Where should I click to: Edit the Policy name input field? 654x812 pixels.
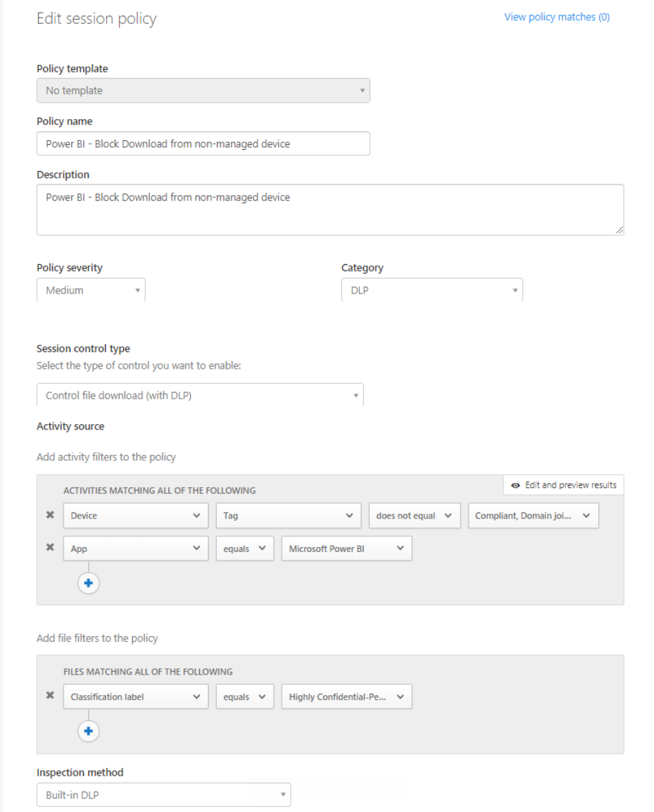(203, 143)
